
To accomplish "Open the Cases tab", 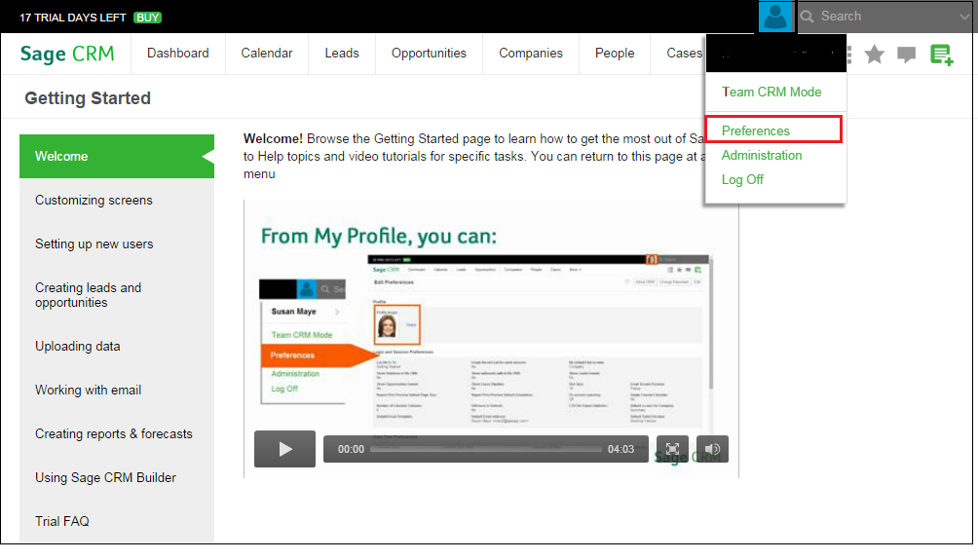I will [684, 54].
